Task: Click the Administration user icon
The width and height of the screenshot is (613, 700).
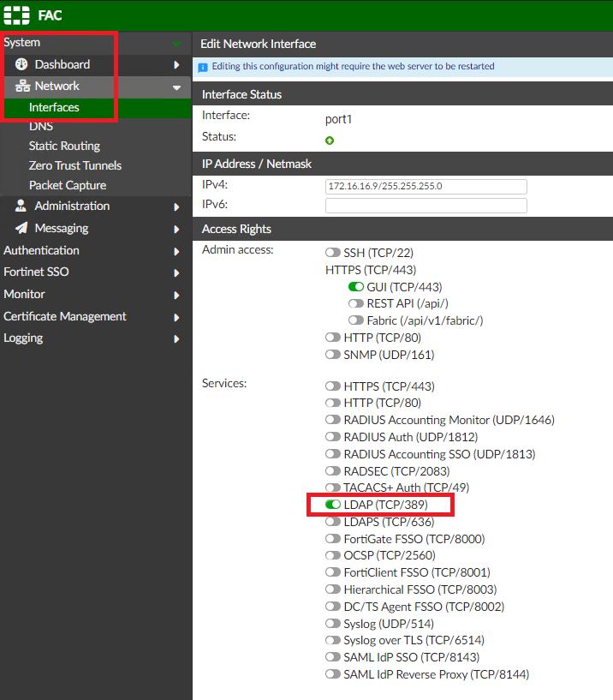Action: click(21, 206)
